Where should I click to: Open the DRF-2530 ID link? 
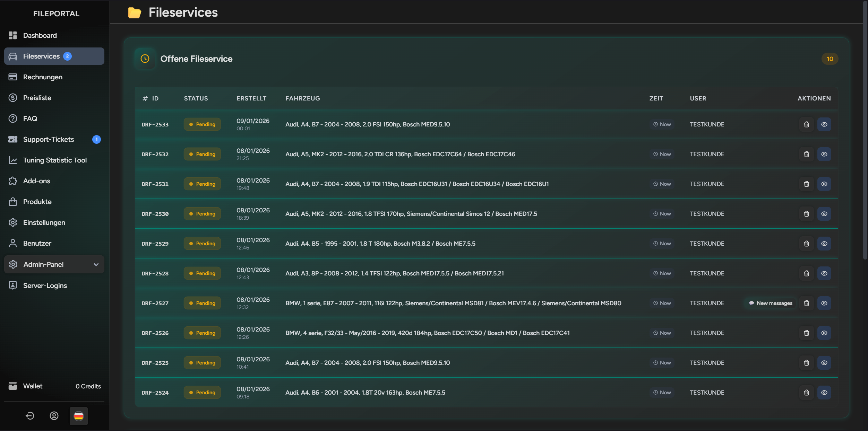click(155, 214)
